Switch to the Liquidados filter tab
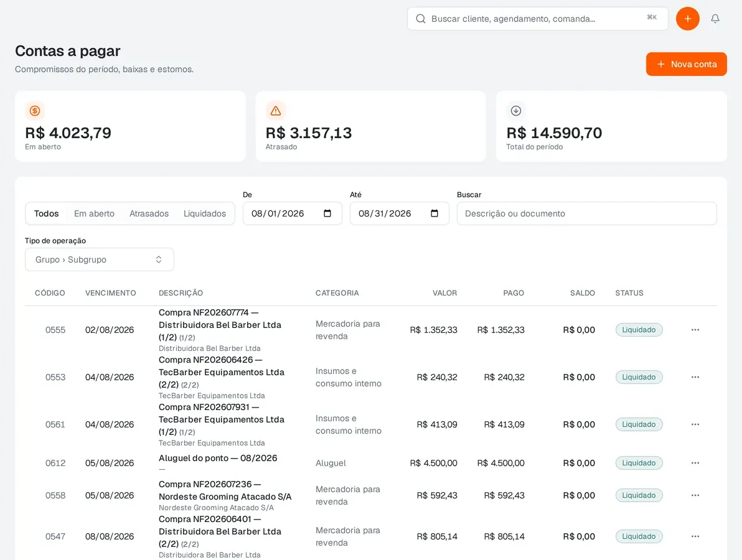This screenshot has width=742, height=560. (205, 214)
